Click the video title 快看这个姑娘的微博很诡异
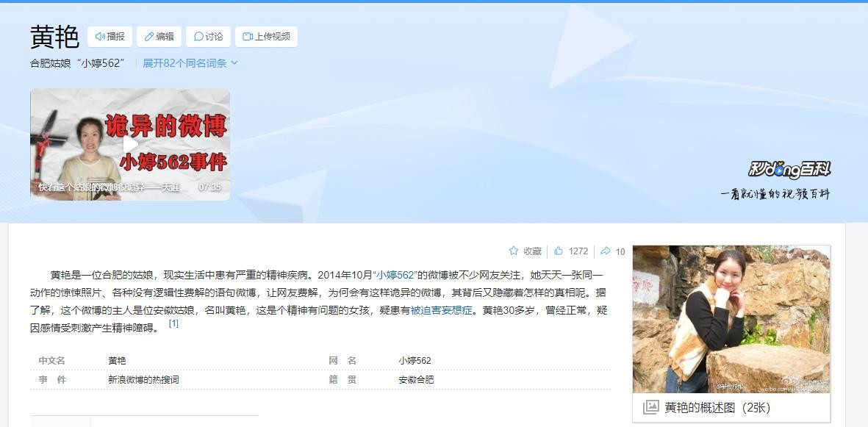868x427 pixels. [109, 187]
